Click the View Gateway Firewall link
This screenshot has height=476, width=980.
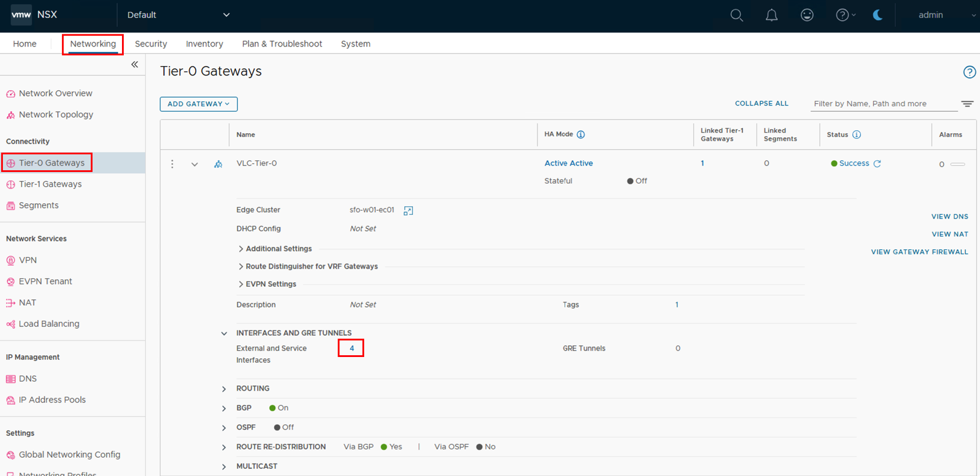tap(919, 252)
